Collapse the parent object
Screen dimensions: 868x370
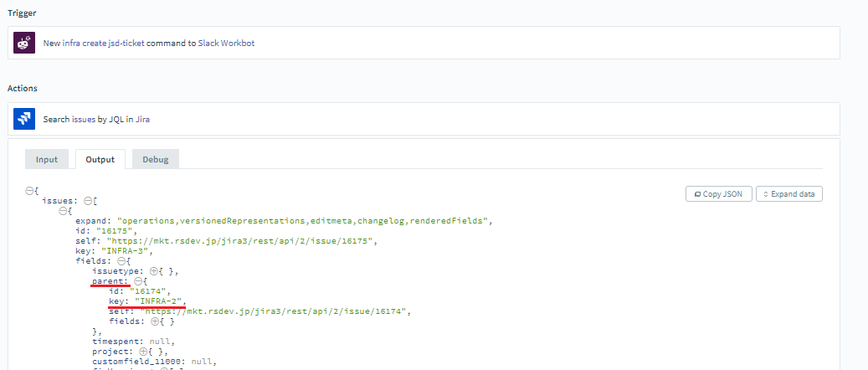point(138,281)
